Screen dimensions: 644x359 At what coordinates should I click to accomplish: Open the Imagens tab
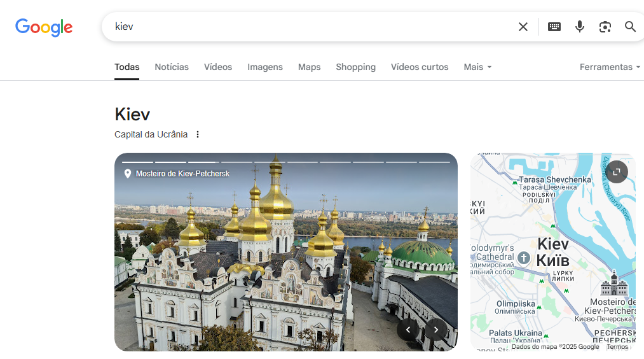pos(265,67)
